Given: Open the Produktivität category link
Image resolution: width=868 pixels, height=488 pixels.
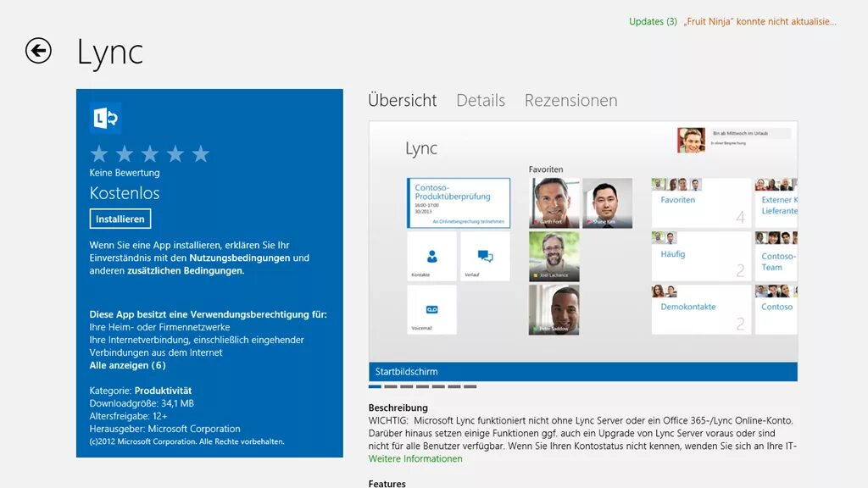Looking at the screenshot, I should [x=163, y=391].
